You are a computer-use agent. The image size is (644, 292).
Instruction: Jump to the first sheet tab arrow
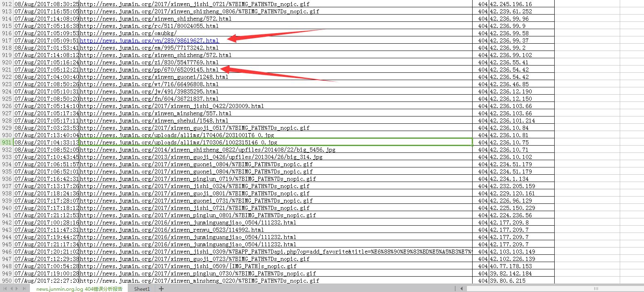click(x=5, y=289)
